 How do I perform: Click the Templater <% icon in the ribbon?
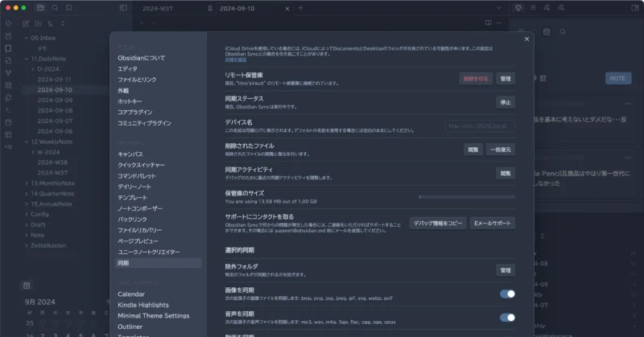coord(8,147)
